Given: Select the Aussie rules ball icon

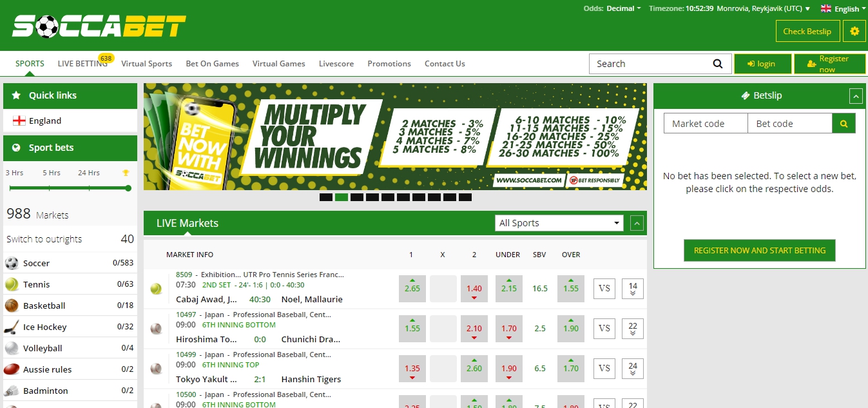Looking at the screenshot, I should tap(12, 369).
